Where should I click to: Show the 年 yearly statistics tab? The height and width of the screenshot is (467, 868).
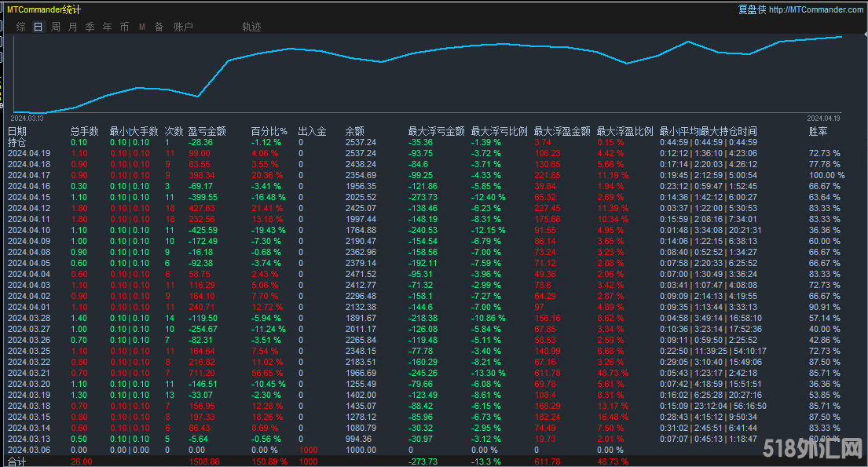[107, 27]
